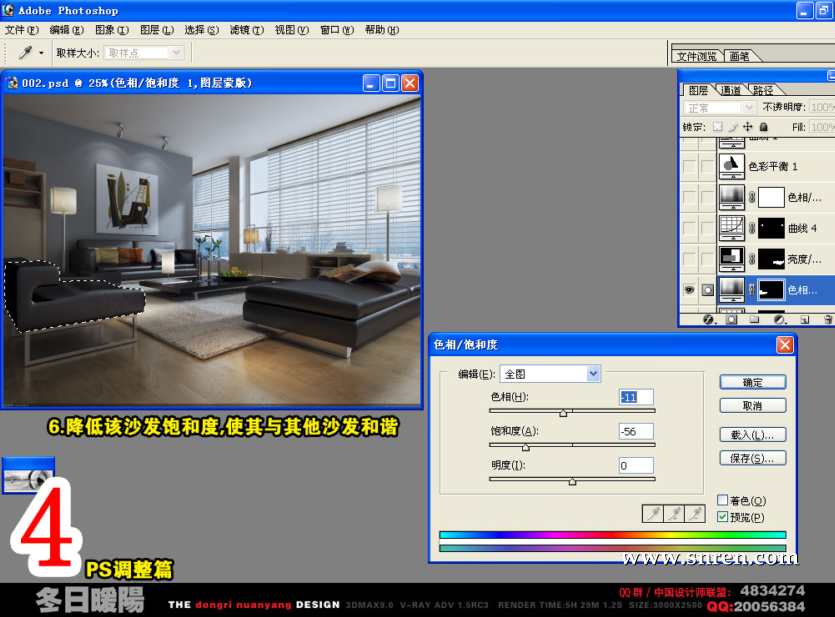Click the add layer style icon in Layers panel

point(708,320)
